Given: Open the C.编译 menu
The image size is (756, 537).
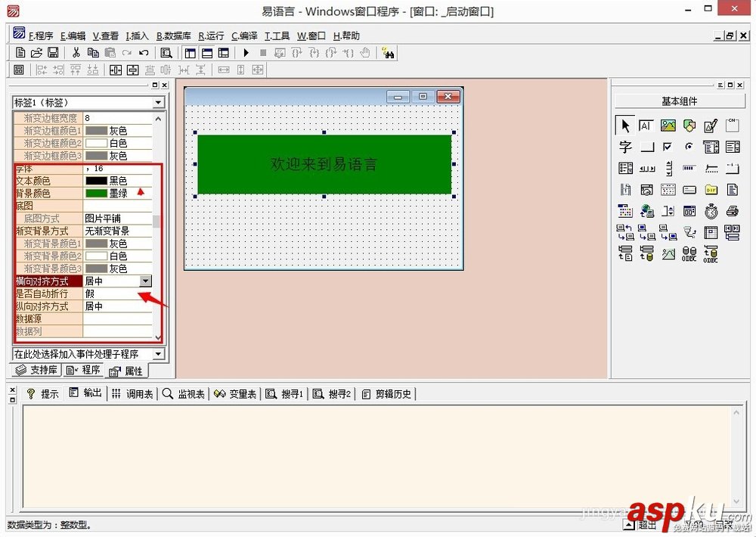Looking at the screenshot, I should click(x=244, y=36).
